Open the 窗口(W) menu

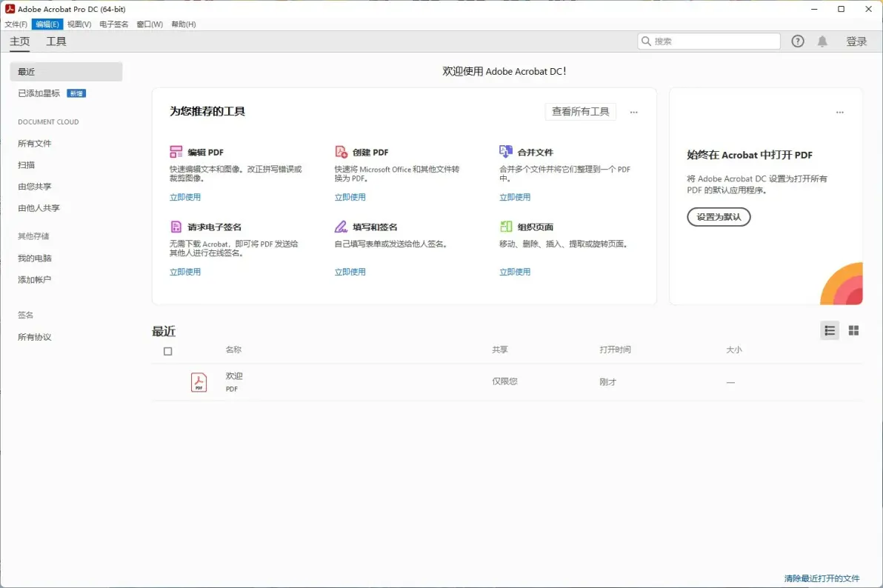[150, 24]
